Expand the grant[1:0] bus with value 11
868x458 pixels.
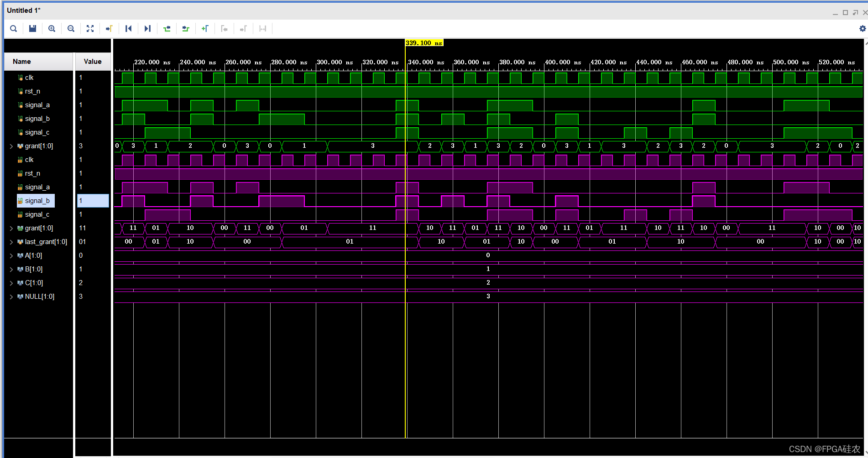[x=11, y=228]
